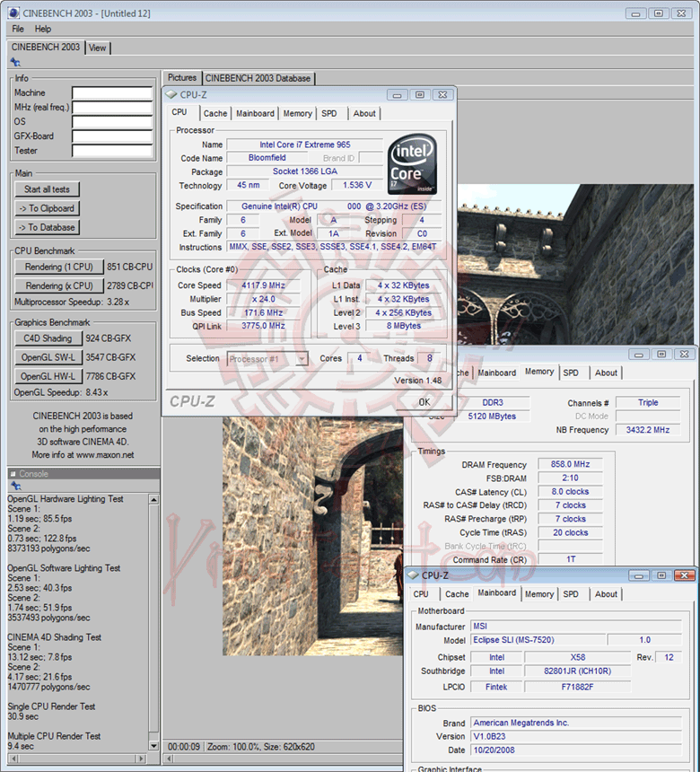700x772 pixels.
Task: Click the CINEBENCH application icon in the title bar
Action: [x=13, y=13]
